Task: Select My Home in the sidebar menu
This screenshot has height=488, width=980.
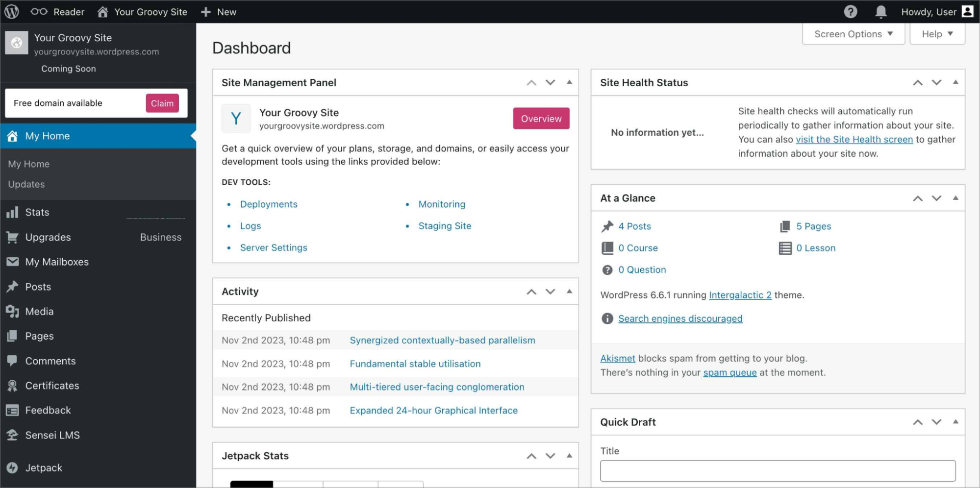Action: tap(98, 136)
